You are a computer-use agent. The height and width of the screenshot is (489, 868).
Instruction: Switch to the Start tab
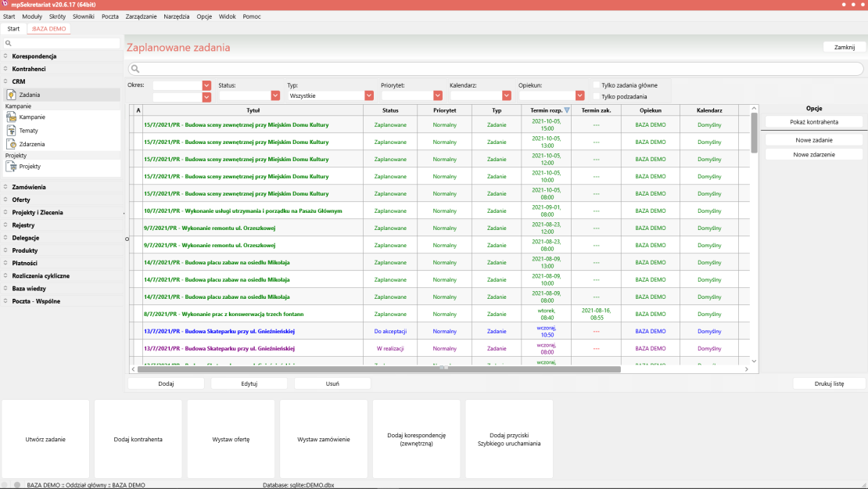coord(13,29)
